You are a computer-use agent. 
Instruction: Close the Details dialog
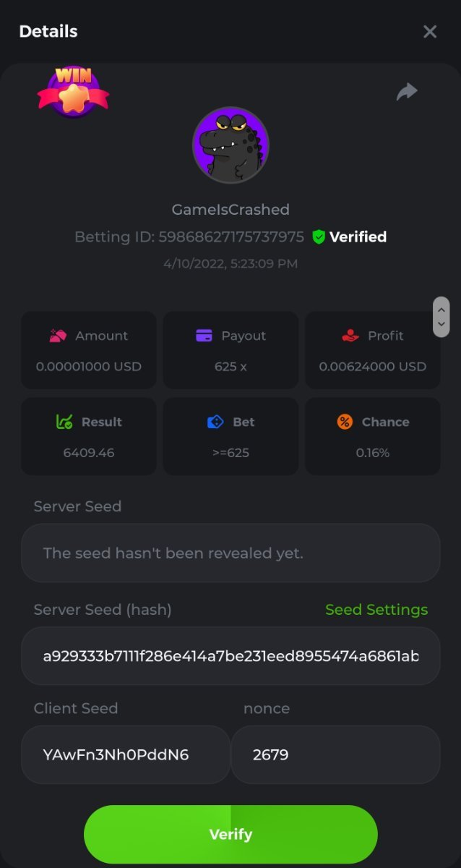point(430,31)
